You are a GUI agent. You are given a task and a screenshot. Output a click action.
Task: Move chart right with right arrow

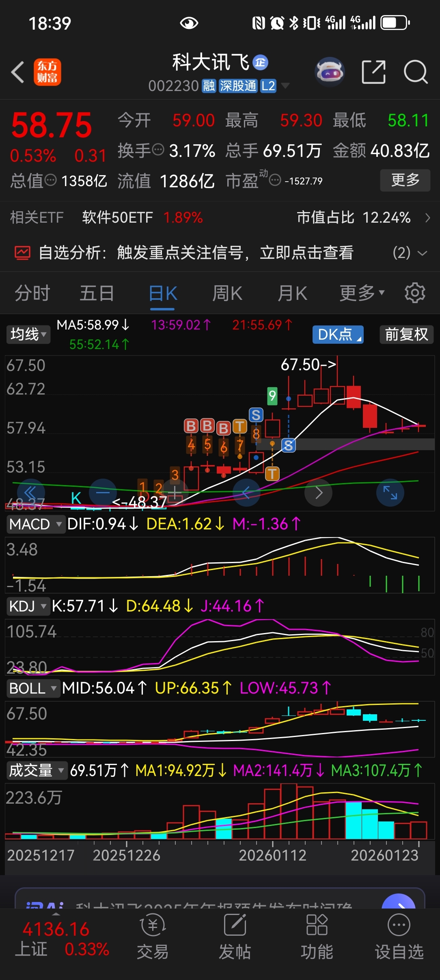pyautogui.click(x=319, y=493)
